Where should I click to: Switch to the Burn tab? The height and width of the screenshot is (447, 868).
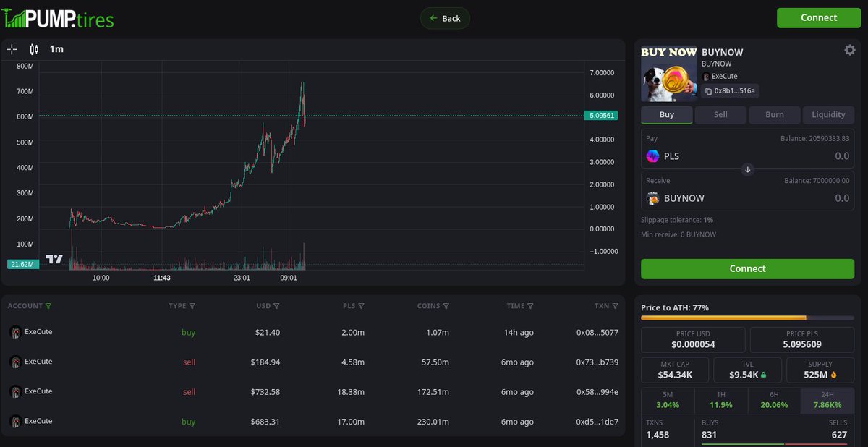point(775,114)
